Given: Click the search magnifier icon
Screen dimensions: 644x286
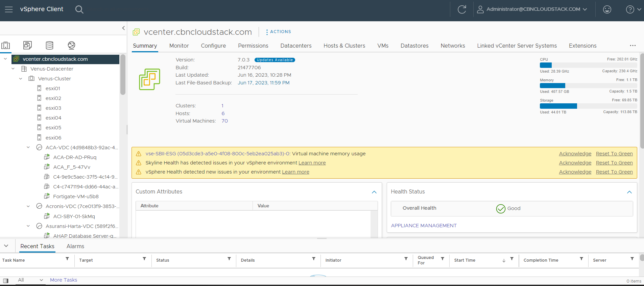Looking at the screenshot, I should pyautogui.click(x=79, y=9).
